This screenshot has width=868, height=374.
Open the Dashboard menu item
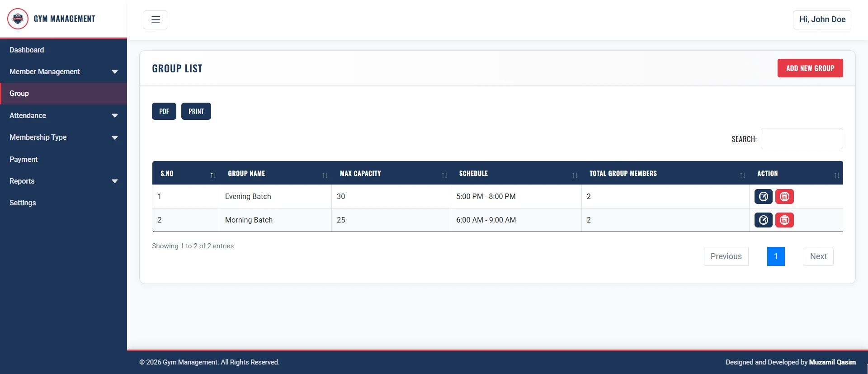pyautogui.click(x=63, y=50)
